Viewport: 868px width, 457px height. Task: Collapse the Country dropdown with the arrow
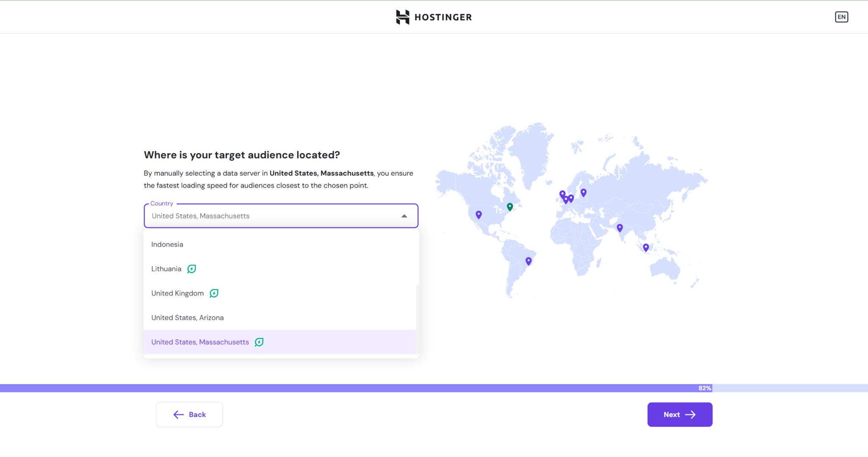point(404,216)
